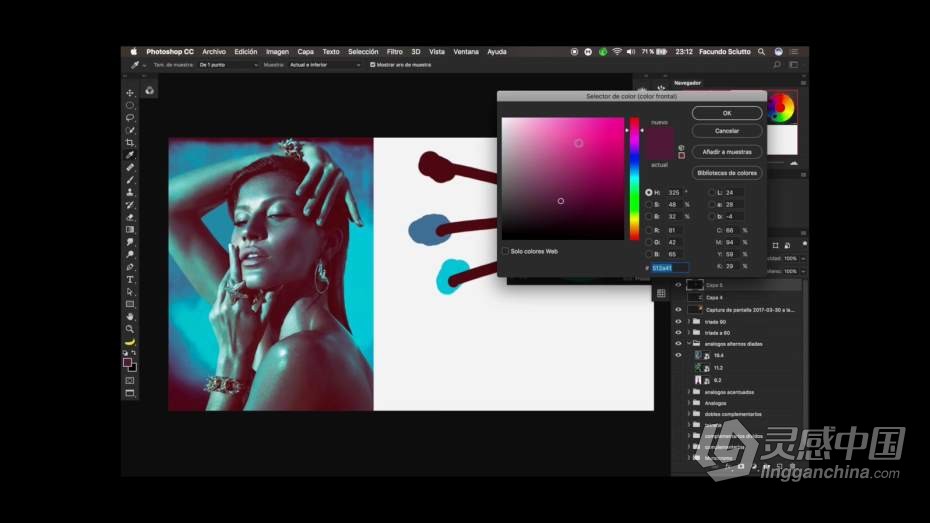Viewport: 930px width, 523px height.
Task: Select the Quick Selection tool
Action: point(130,130)
